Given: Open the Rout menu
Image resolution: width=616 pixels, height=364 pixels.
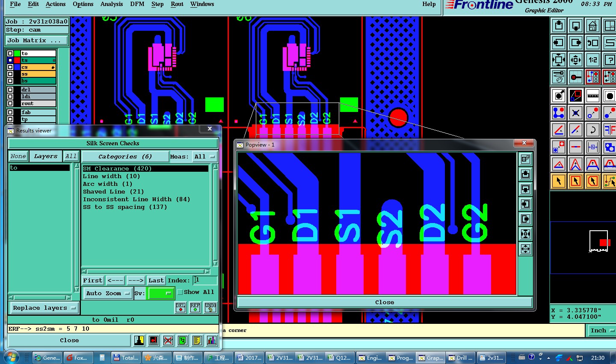Looking at the screenshot, I should 177,4.
